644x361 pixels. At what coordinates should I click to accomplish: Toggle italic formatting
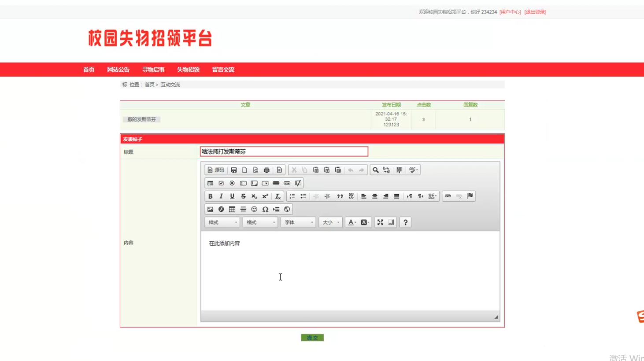pos(221,196)
